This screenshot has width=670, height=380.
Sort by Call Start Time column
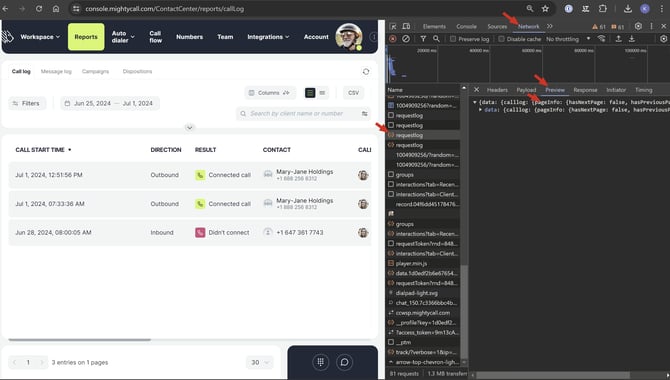coord(43,150)
